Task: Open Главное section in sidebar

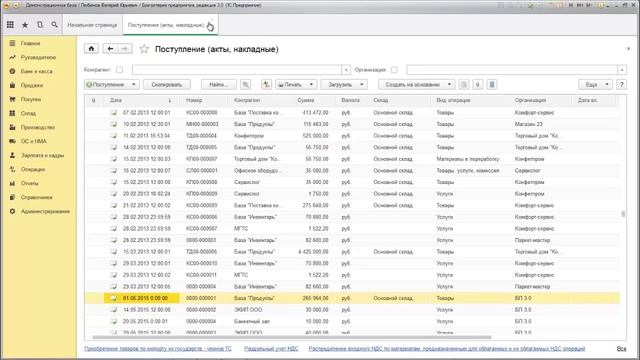Action: (31, 43)
